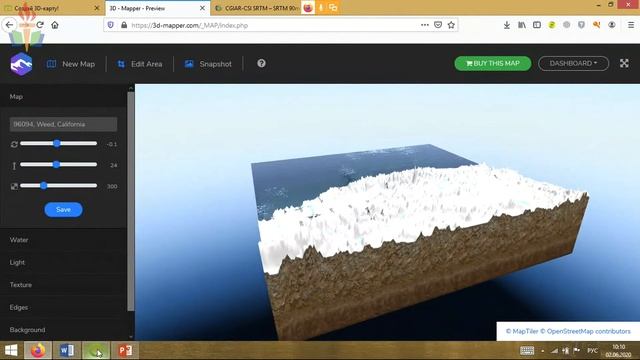Click the touch keyboard tray icon

coord(527,350)
